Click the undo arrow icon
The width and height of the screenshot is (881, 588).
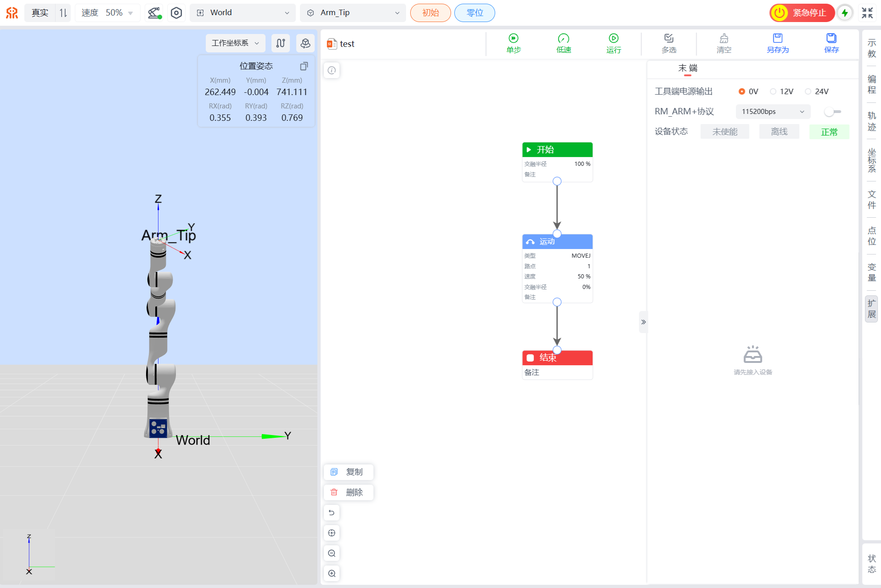pyautogui.click(x=332, y=513)
